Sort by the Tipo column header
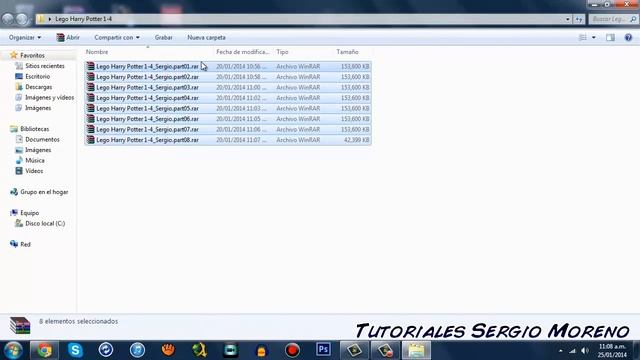This screenshot has height=360, width=640. tap(282, 52)
